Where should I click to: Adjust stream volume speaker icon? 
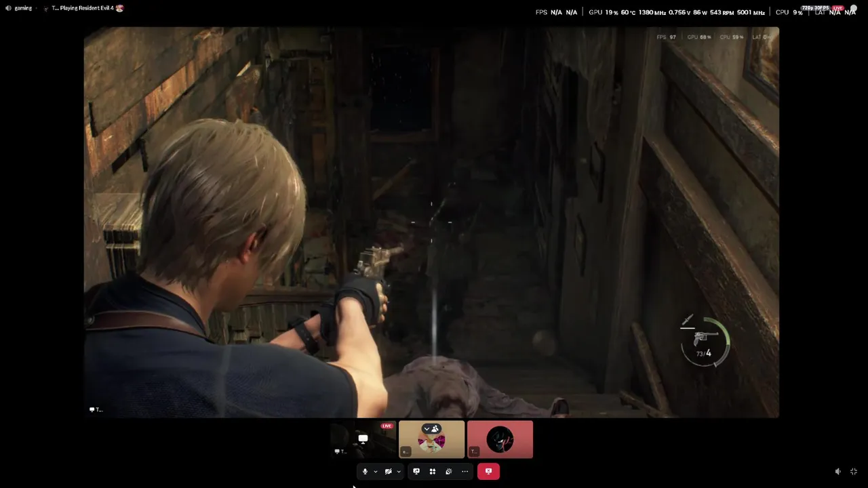tap(838, 472)
